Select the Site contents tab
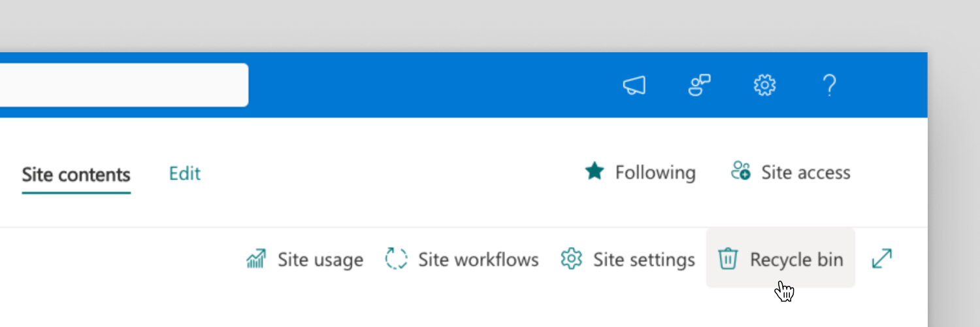Image resolution: width=980 pixels, height=327 pixels. point(76,175)
